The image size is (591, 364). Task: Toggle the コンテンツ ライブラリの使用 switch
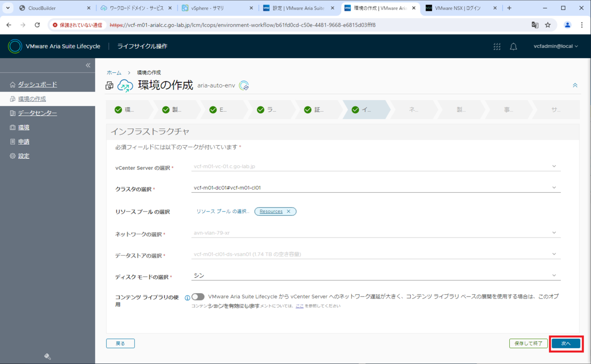click(198, 297)
